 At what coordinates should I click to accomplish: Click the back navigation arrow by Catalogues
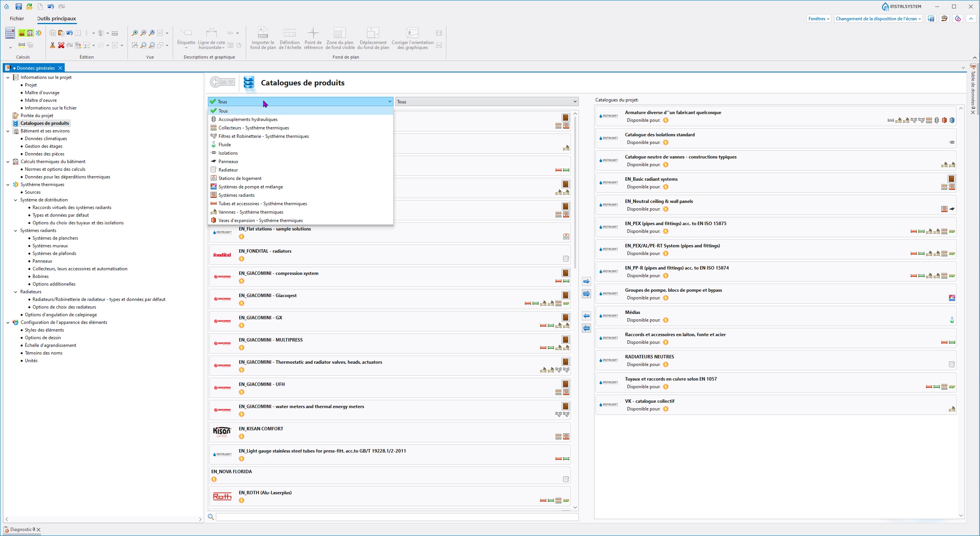pyautogui.click(x=216, y=82)
